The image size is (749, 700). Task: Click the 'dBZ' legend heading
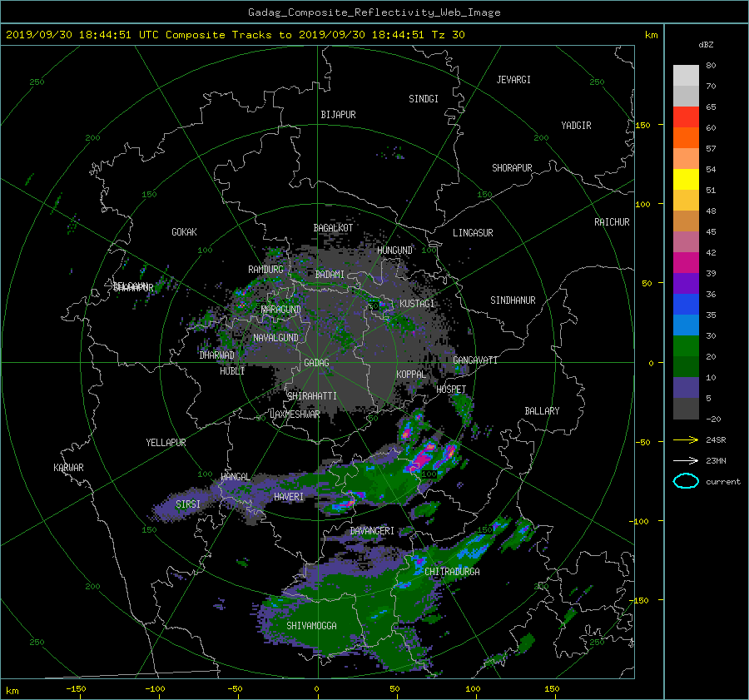tap(706, 44)
